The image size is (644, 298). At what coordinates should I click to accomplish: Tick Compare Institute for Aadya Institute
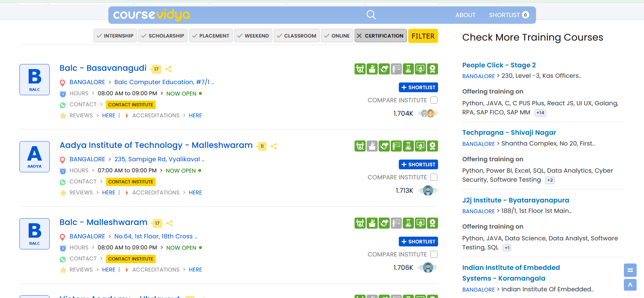pos(434,177)
